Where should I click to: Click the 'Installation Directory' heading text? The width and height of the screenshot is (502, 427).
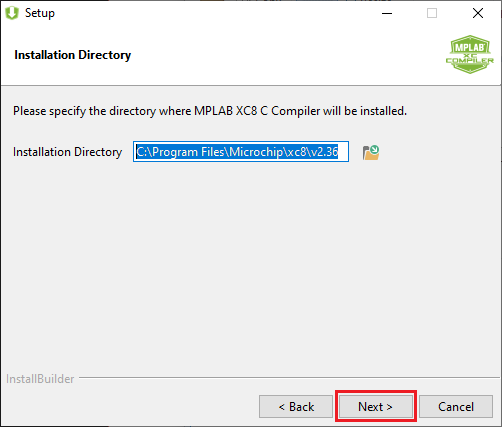(73, 55)
